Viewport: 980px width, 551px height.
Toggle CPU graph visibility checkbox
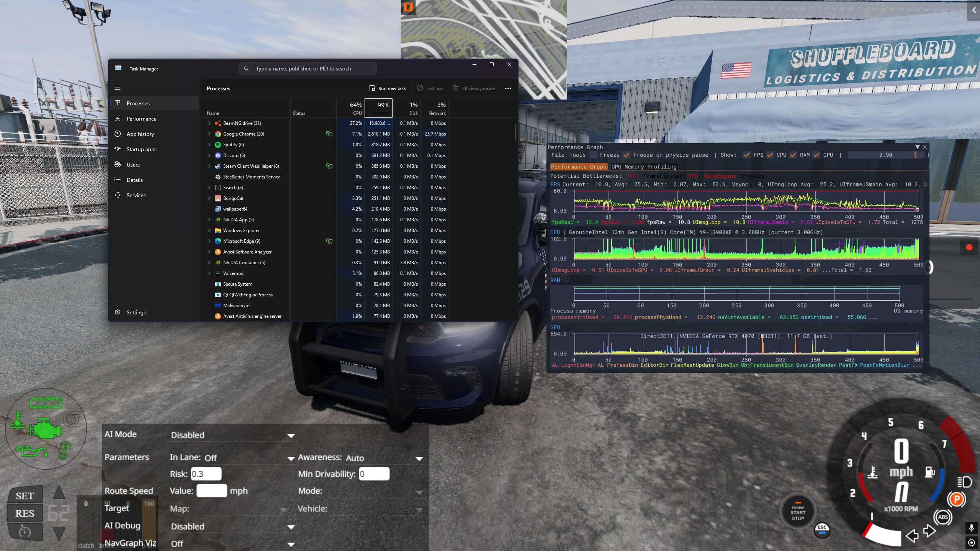pyautogui.click(x=770, y=155)
